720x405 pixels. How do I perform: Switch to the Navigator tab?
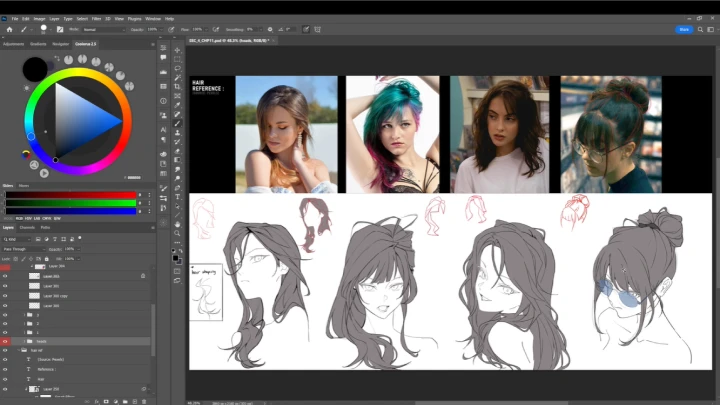click(60, 44)
